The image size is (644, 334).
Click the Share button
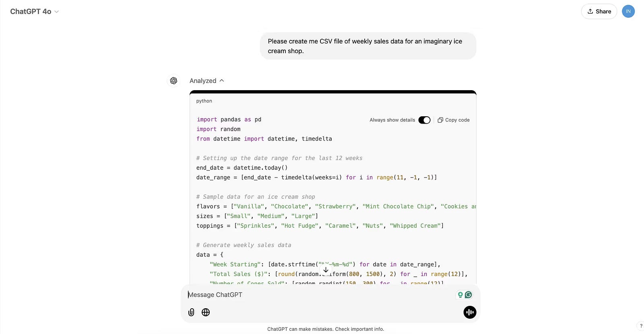(x=599, y=11)
